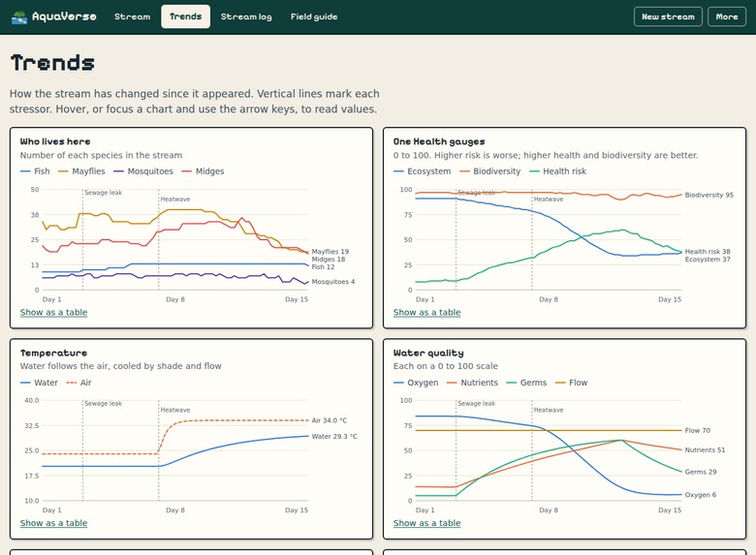The height and width of the screenshot is (555, 756).
Task: Go to the Field guide tab
Action: (x=314, y=16)
